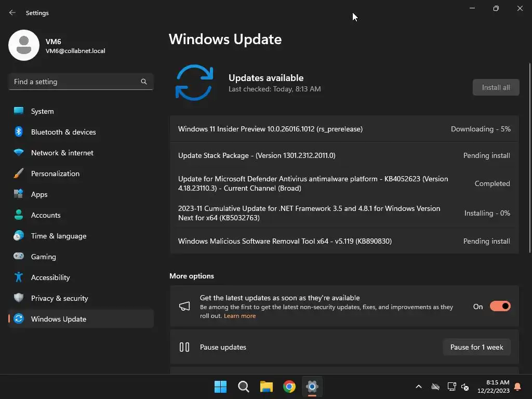Click the Malicious Software Removal Tool row
532x399 pixels.
pyautogui.click(x=344, y=241)
